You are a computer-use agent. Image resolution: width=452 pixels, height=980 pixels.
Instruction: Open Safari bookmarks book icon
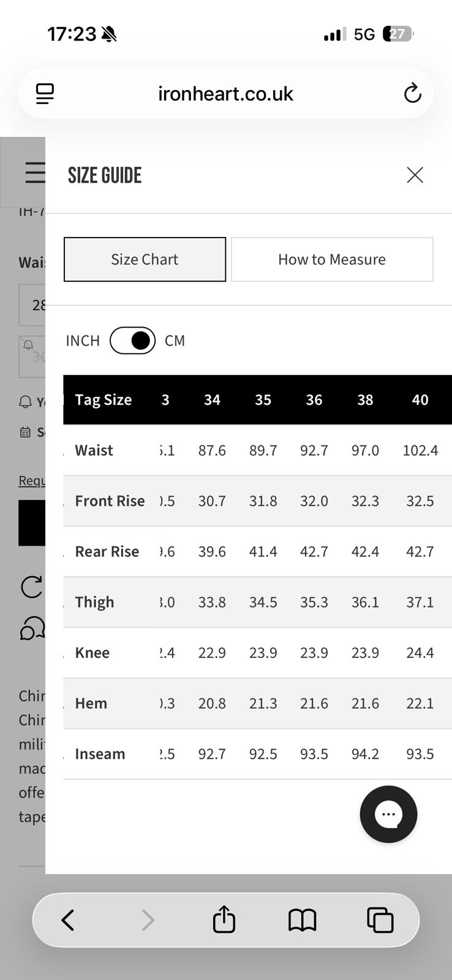click(303, 920)
